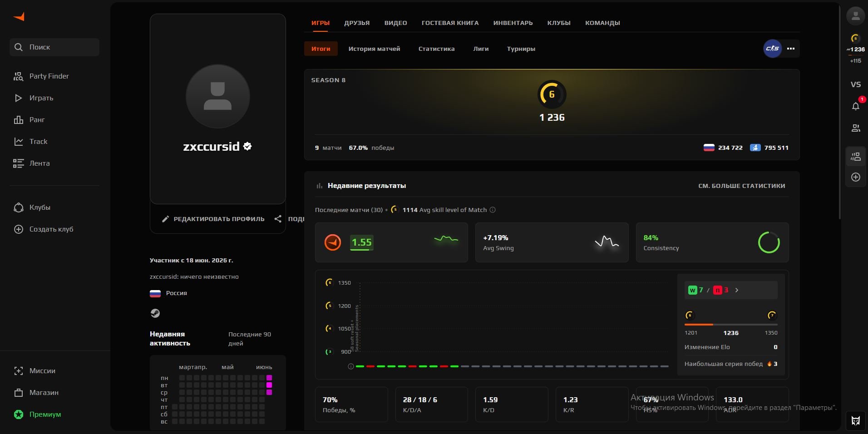
Task: Open notifications bell with one alert
Action: pos(856,106)
